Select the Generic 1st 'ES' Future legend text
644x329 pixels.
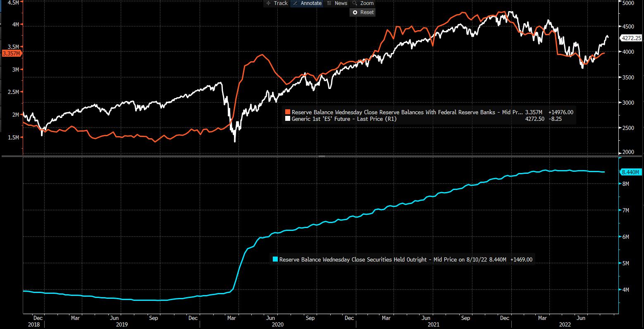[x=344, y=119]
